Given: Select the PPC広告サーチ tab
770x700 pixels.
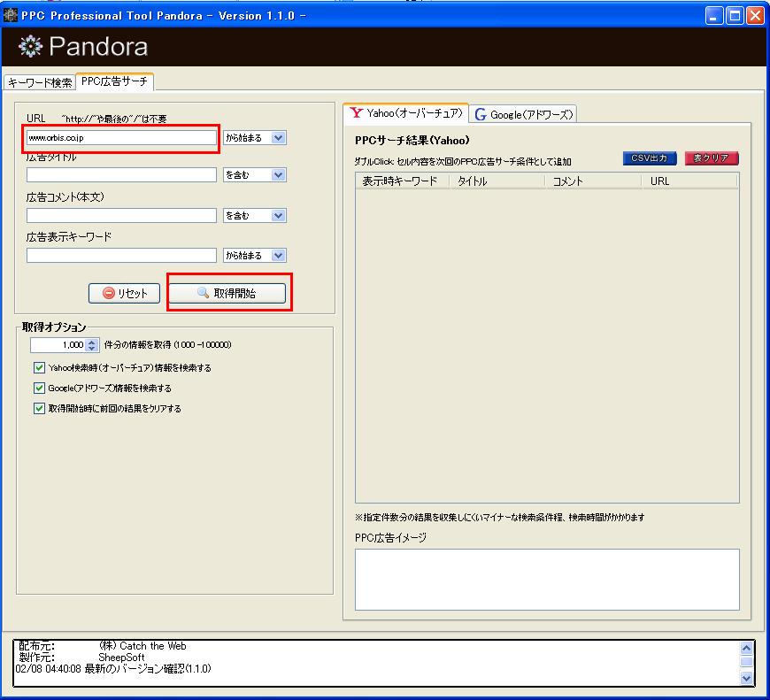Looking at the screenshot, I should (114, 81).
